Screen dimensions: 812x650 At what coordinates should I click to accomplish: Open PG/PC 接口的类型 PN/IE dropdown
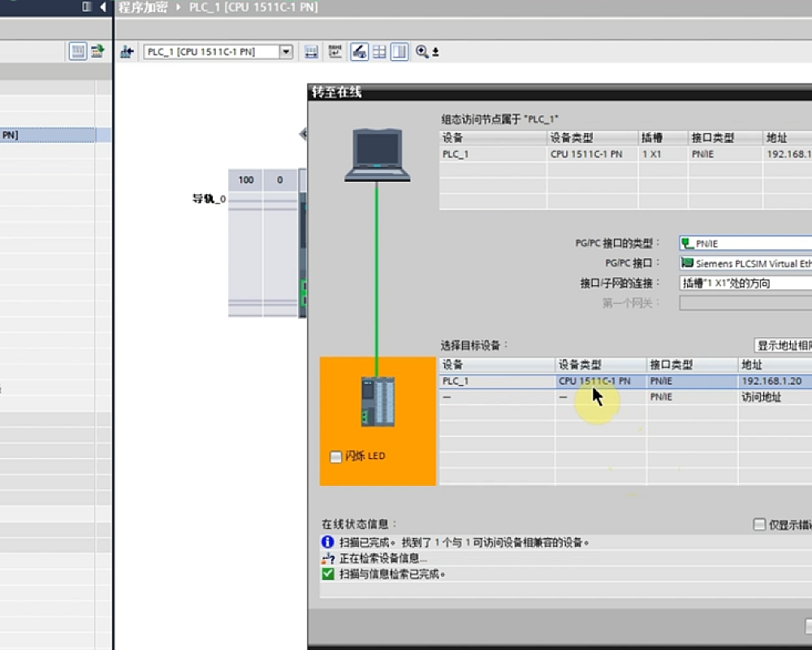(745, 243)
